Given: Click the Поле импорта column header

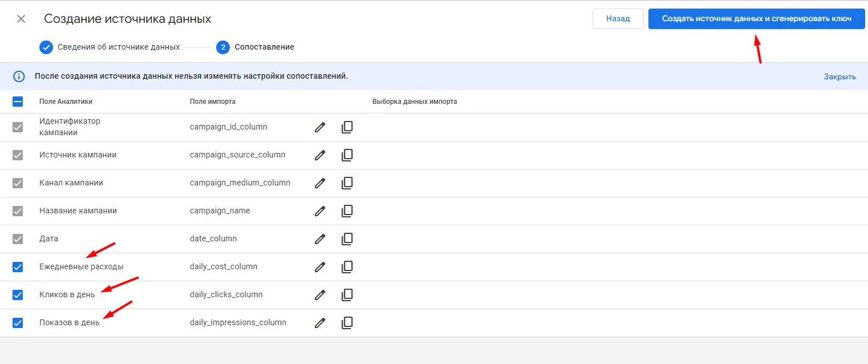Looking at the screenshot, I should [x=213, y=102].
